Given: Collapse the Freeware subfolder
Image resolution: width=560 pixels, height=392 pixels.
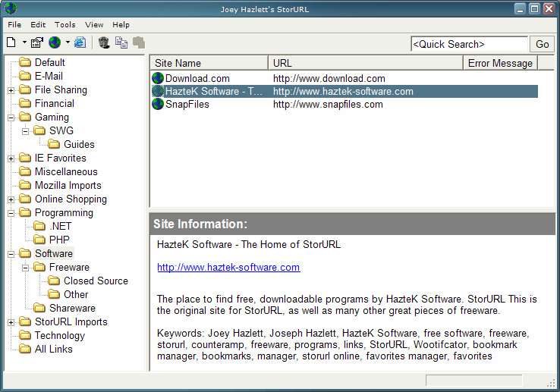Looking at the screenshot, I should [x=25, y=268].
